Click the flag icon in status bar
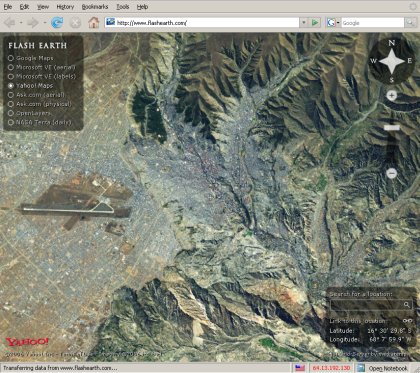The width and height of the screenshot is (420, 373). click(x=300, y=368)
